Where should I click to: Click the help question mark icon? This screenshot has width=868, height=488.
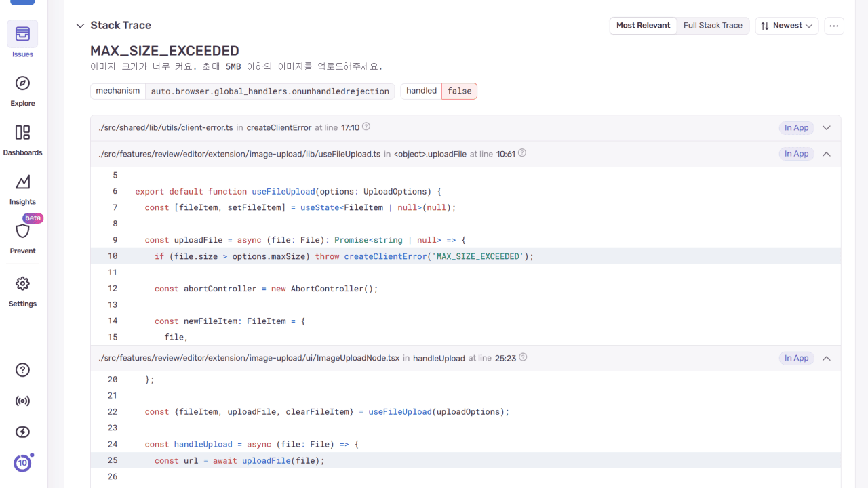pos(22,370)
